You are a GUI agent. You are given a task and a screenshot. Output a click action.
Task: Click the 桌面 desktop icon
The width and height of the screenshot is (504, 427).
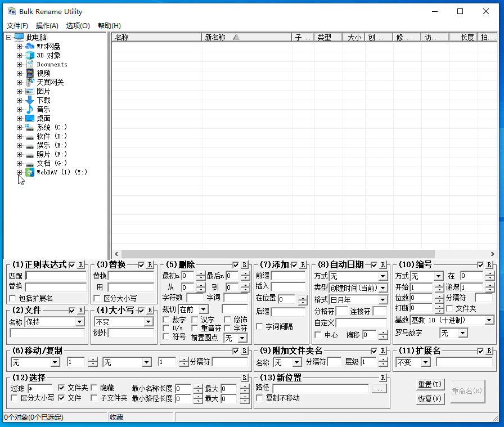[30, 118]
